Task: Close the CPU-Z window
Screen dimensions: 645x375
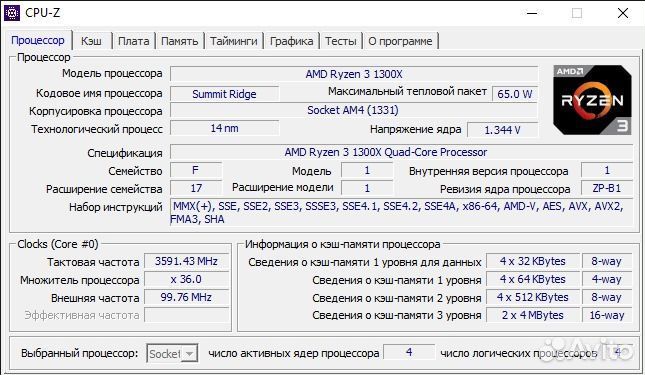Action: (623, 13)
